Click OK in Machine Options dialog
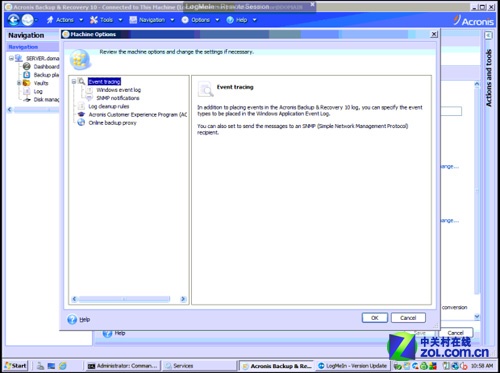This screenshot has width=500, height=373. tap(375, 318)
